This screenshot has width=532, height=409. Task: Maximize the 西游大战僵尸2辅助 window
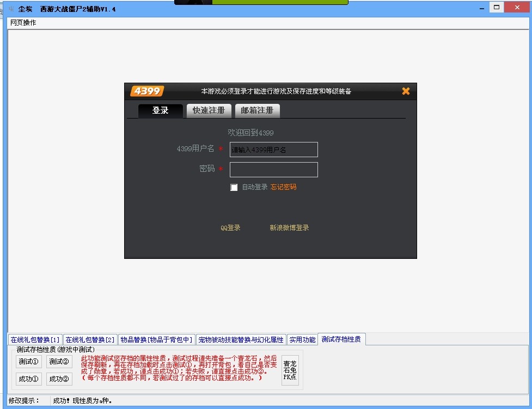(497, 8)
